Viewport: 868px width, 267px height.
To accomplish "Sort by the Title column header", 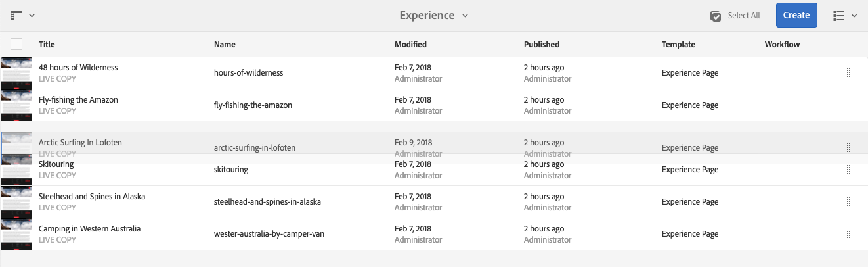I will pyautogui.click(x=47, y=45).
